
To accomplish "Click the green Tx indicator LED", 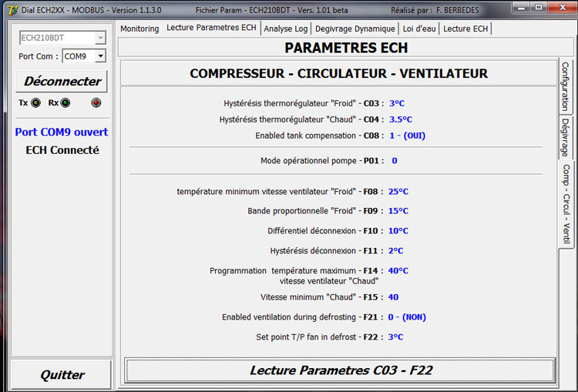I will [x=35, y=103].
